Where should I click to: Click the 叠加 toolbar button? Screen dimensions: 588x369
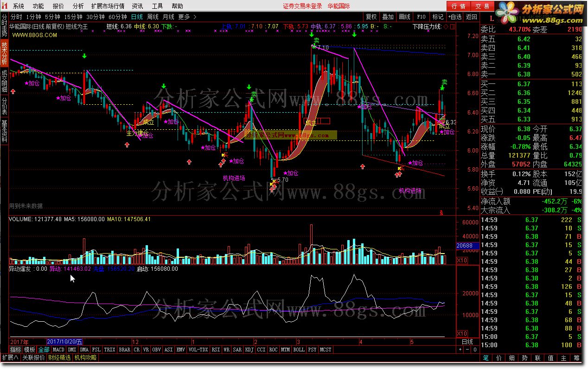pyautogui.click(x=388, y=17)
